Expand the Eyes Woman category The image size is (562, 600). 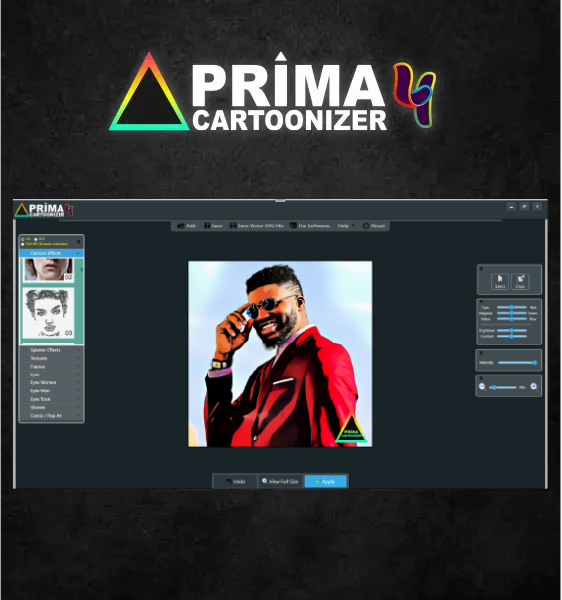[x=52, y=382]
